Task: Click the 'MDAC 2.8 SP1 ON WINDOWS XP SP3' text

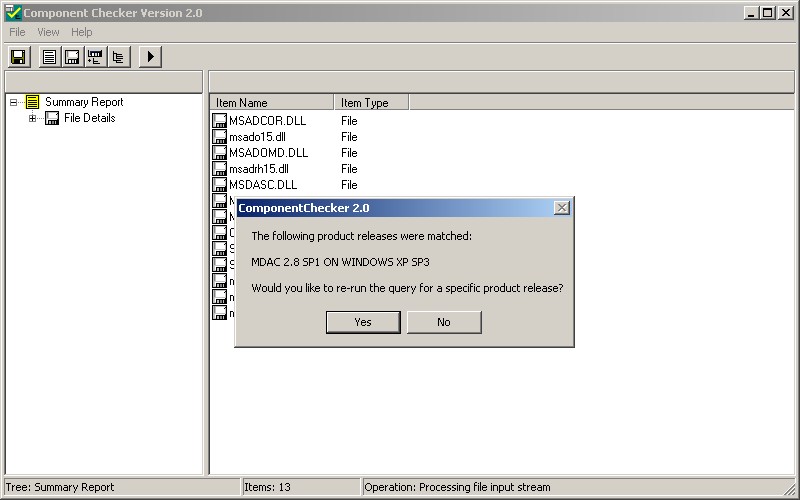Action: pos(340,262)
